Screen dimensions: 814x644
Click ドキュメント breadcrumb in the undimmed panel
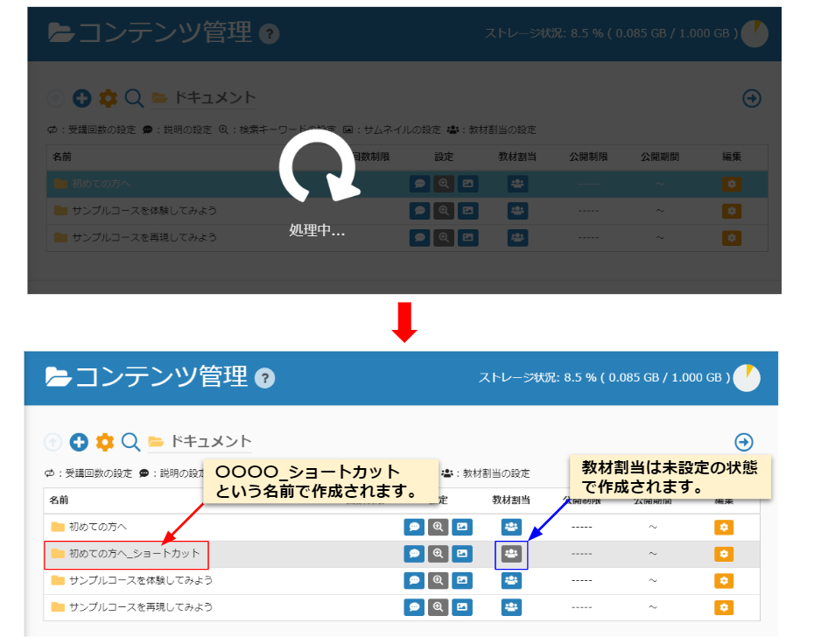point(210,442)
